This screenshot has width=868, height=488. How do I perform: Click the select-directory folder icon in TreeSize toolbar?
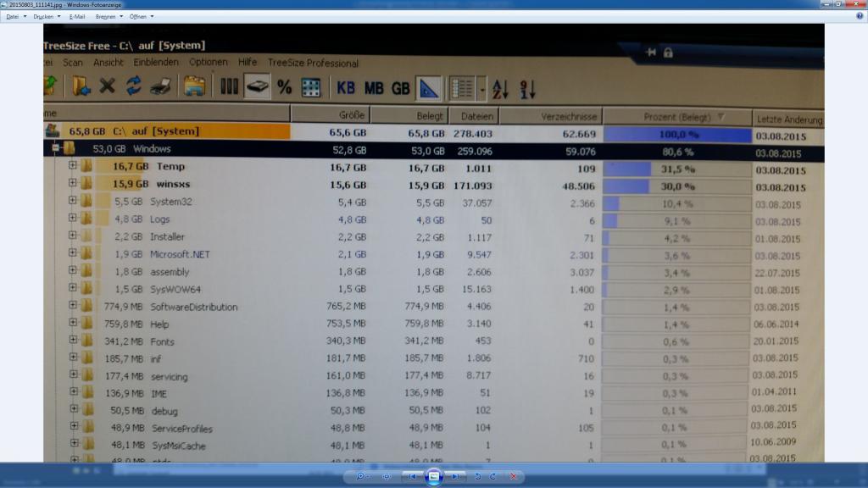coord(81,86)
